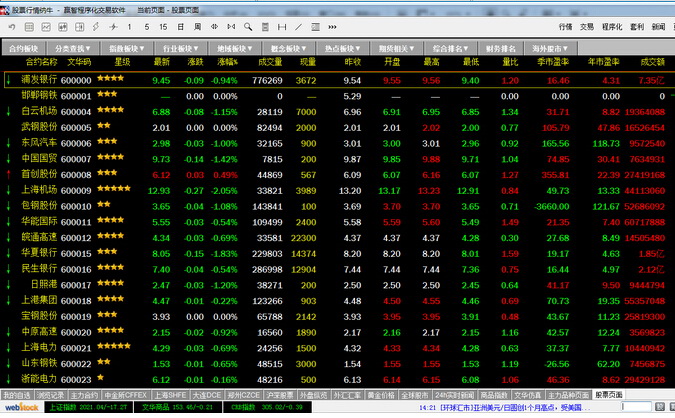Click the webstock logo in status bar
This screenshot has height=418, width=675.
pyautogui.click(x=22, y=407)
